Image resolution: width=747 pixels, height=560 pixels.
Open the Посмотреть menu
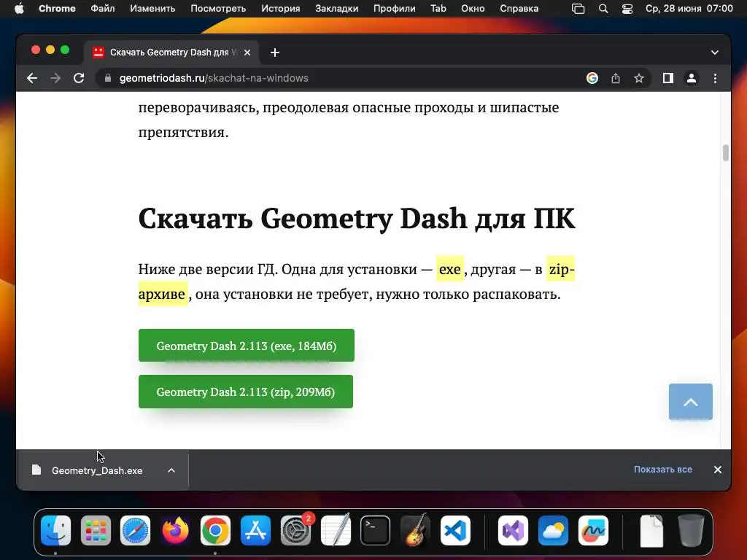(x=218, y=9)
